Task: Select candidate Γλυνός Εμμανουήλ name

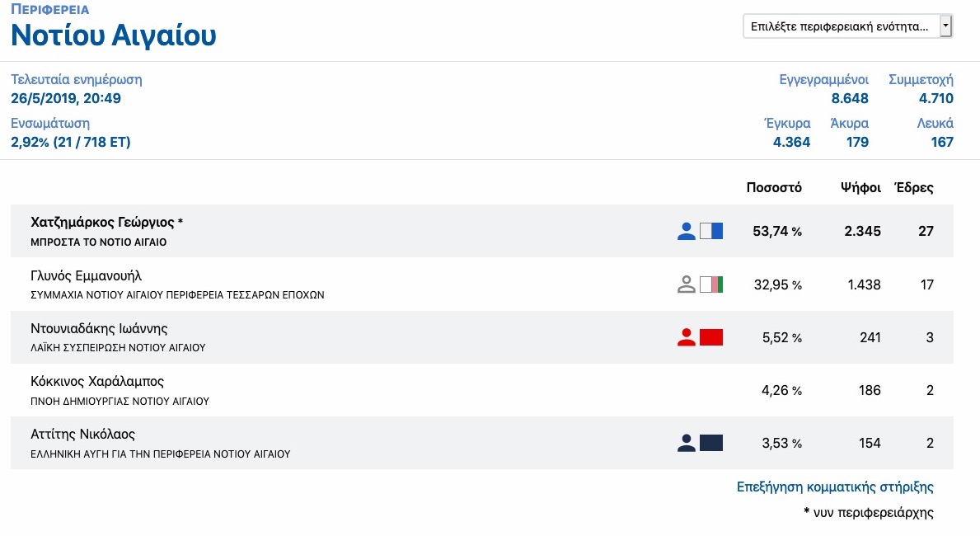Action: tap(87, 275)
